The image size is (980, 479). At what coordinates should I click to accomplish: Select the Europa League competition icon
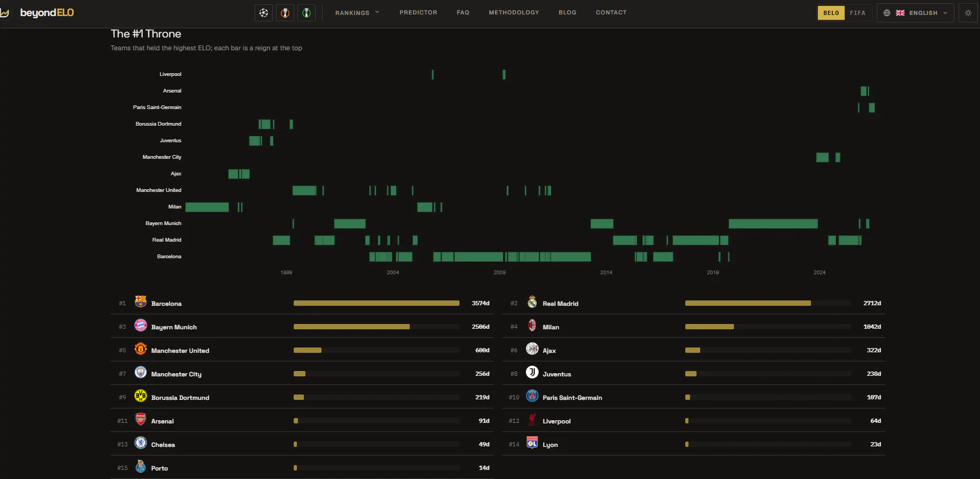click(285, 13)
